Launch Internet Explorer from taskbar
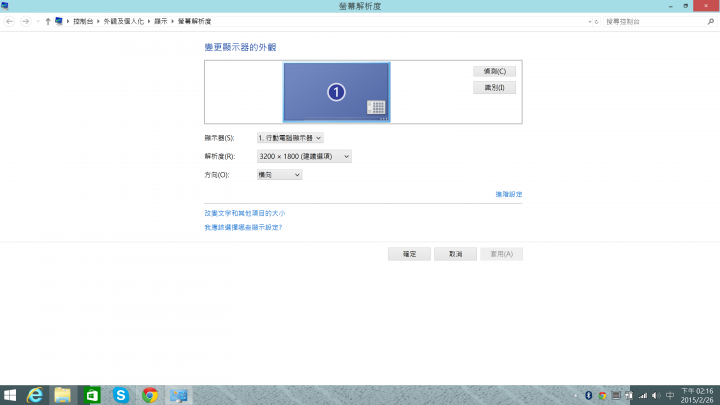 [35, 395]
